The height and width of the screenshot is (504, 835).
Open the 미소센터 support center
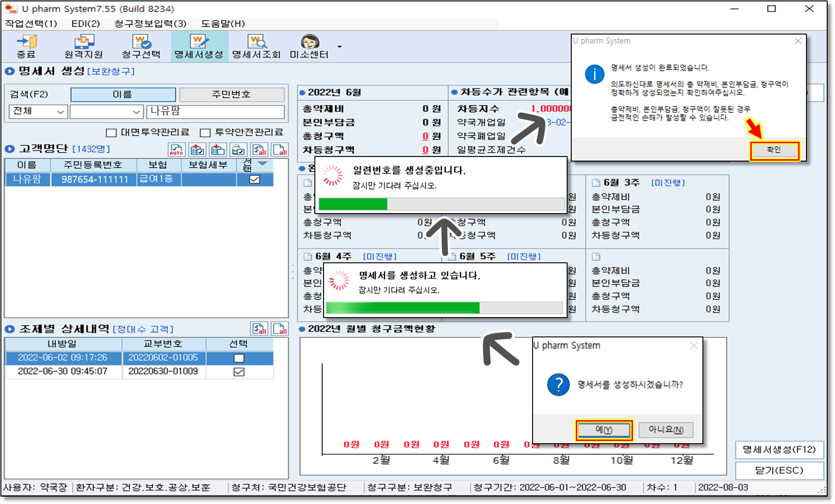(309, 46)
